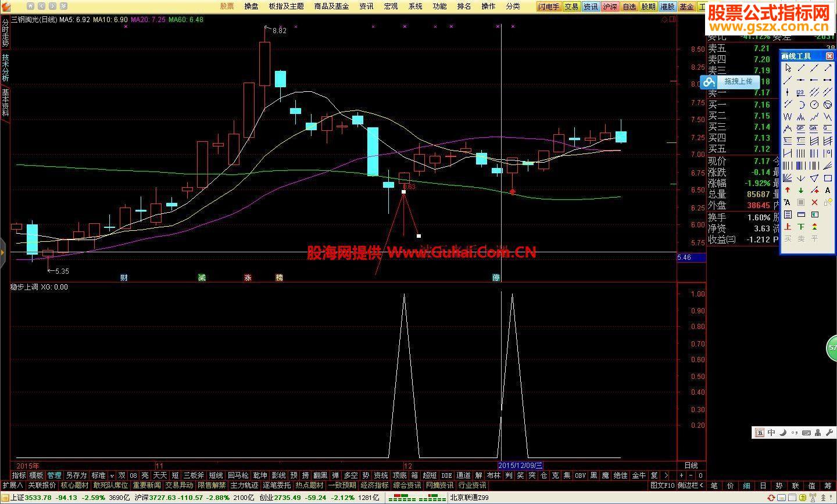Click the - zoom-out chart button
Image resolution: width=837 pixels, height=504 pixels.
pyautogui.click(x=692, y=476)
